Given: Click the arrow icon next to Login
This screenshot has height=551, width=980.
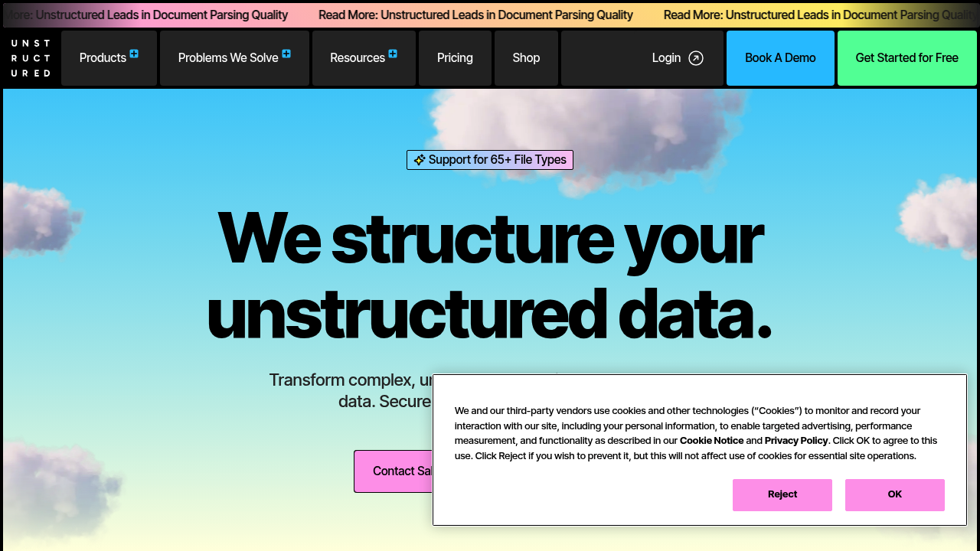Looking at the screenshot, I should pos(696,58).
